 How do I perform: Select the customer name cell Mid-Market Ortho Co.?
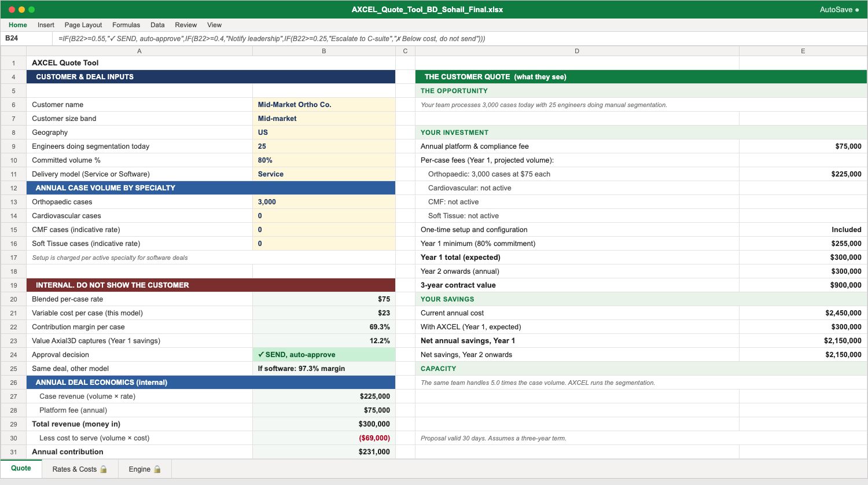point(324,105)
